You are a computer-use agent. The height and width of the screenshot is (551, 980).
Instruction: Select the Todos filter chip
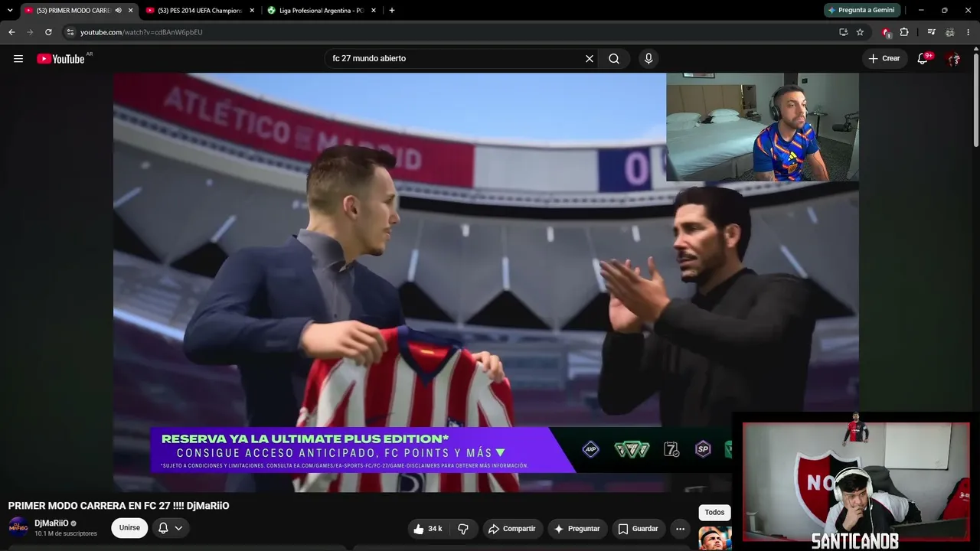pyautogui.click(x=714, y=513)
